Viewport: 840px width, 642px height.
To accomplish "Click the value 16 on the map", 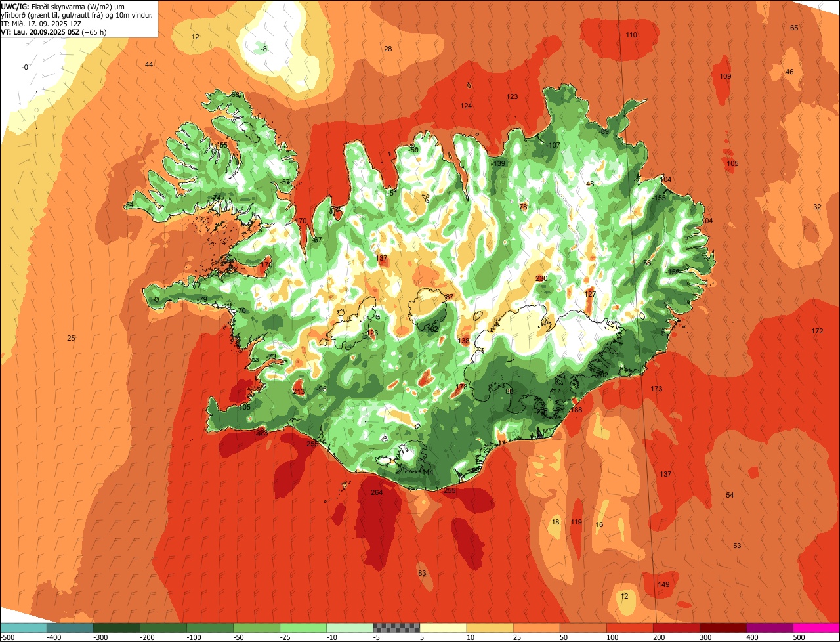I will pos(599,524).
